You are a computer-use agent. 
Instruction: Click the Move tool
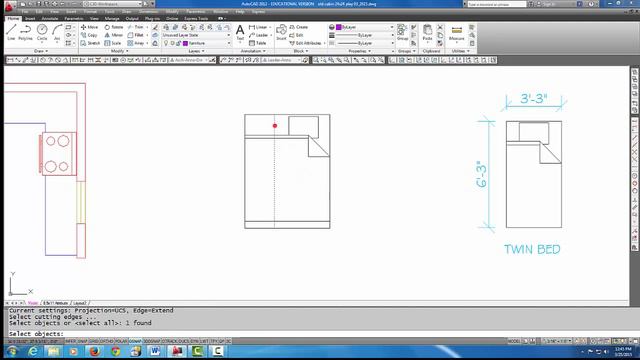[x=89, y=27]
